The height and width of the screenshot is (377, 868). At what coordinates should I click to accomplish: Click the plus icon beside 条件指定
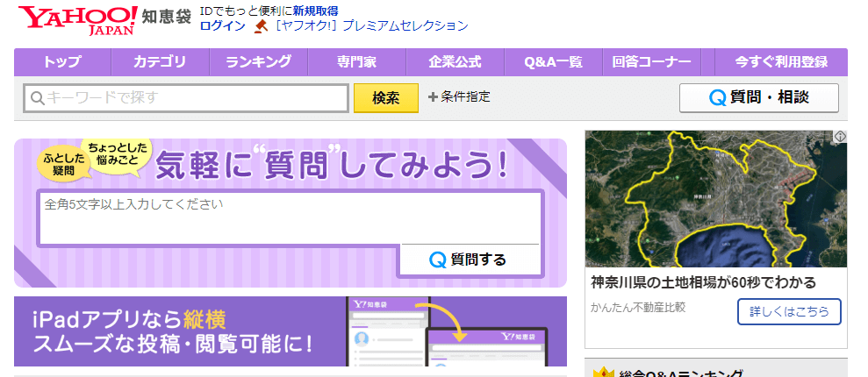pyautogui.click(x=433, y=97)
